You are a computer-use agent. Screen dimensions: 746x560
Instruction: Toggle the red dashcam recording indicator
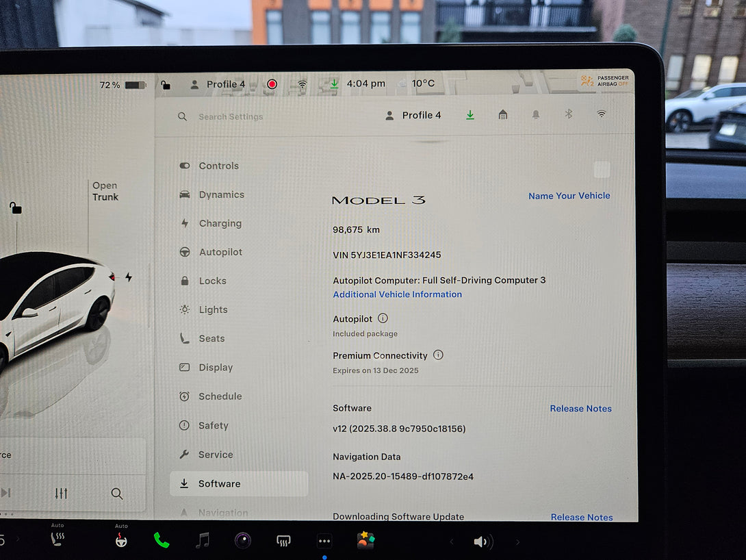(272, 84)
